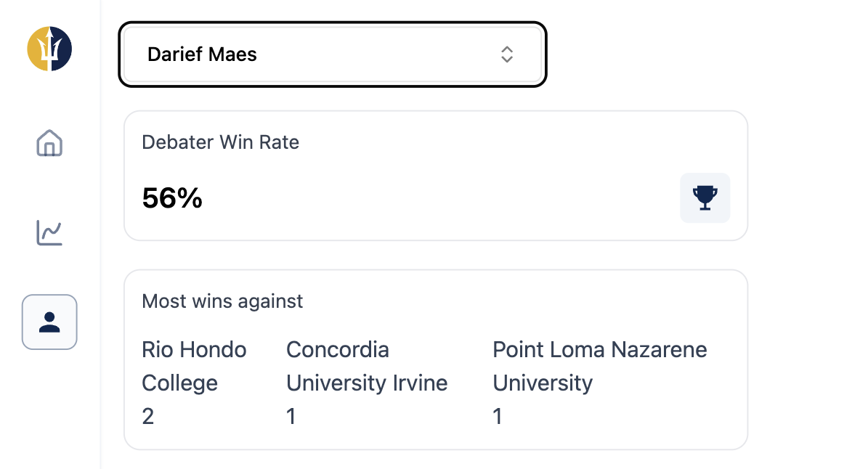This screenshot has width=868, height=469.
Task: Open the Darief Maes debater dropdown
Action: coord(333,54)
